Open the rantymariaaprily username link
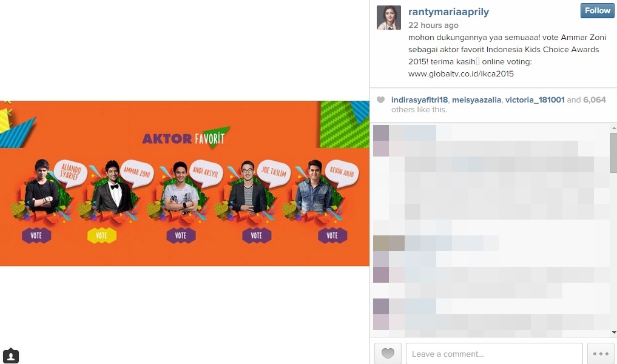Viewport: 617px width, 364px height. [448, 12]
